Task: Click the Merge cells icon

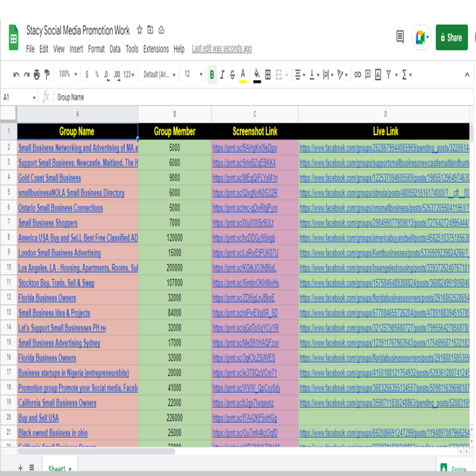Action: pos(278,74)
